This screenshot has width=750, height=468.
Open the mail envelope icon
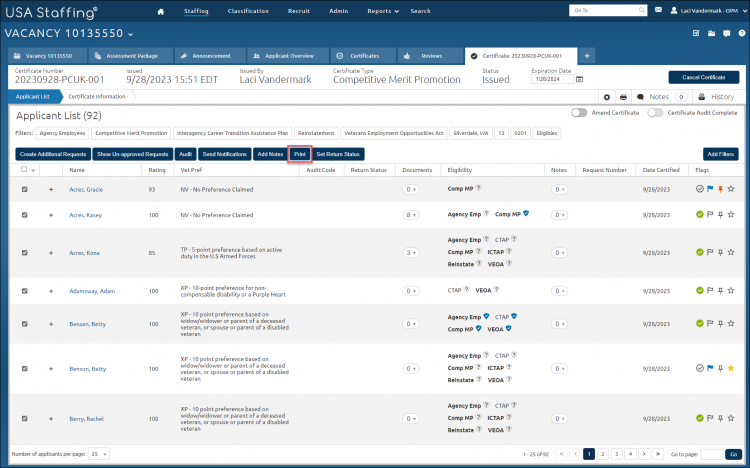coord(659,10)
